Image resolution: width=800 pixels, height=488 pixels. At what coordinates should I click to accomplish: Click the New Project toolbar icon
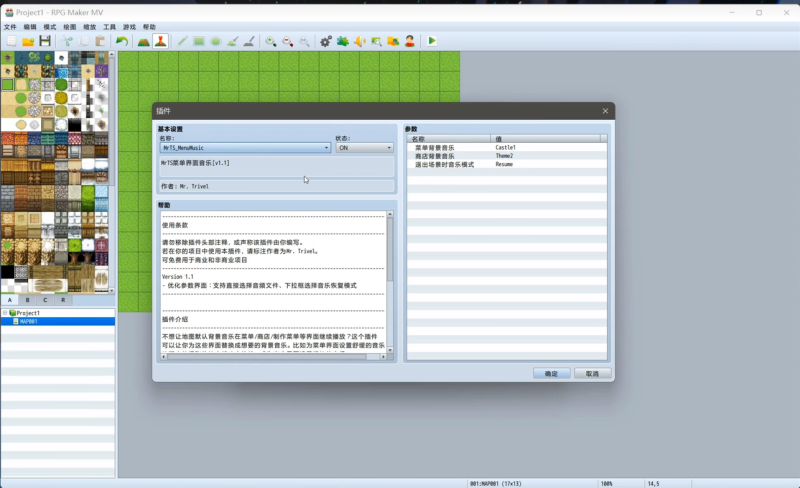pyautogui.click(x=11, y=41)
